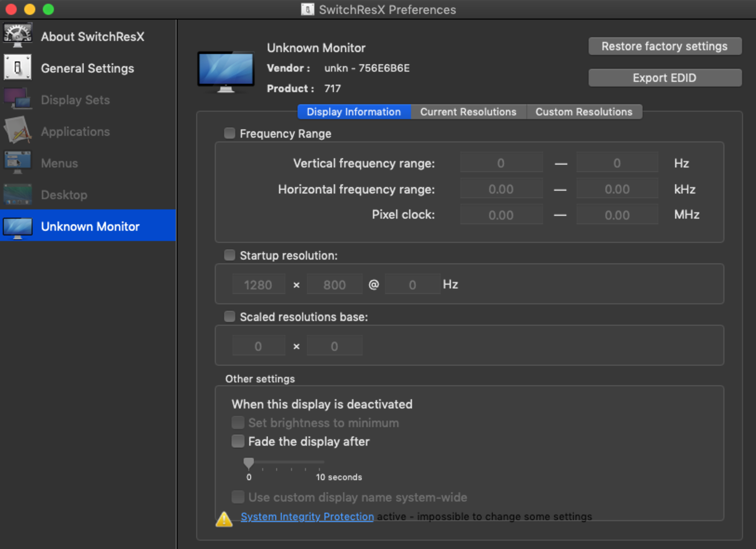Select the Desktop icon in sidebar
This screenshot has height=549, width=756.
point(18,194)
